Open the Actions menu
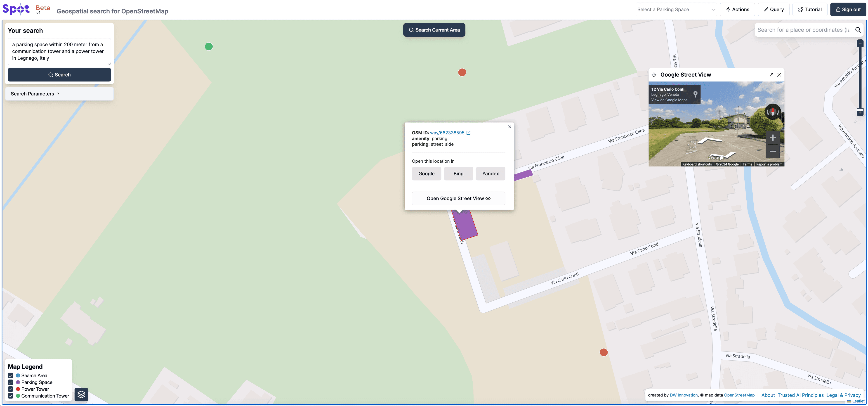This screenshot has width=868, height=406. tap(737, 10)
